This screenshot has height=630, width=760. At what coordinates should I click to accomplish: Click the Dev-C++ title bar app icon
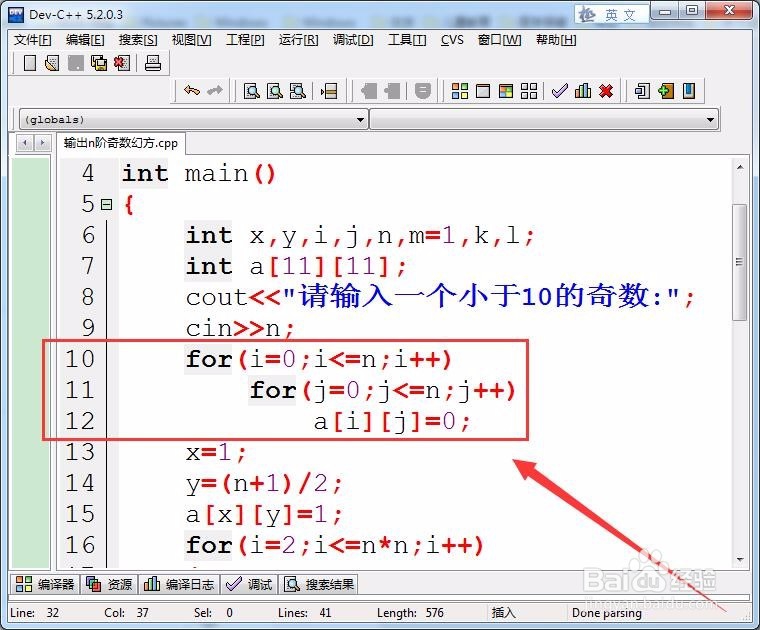point(16,15)
